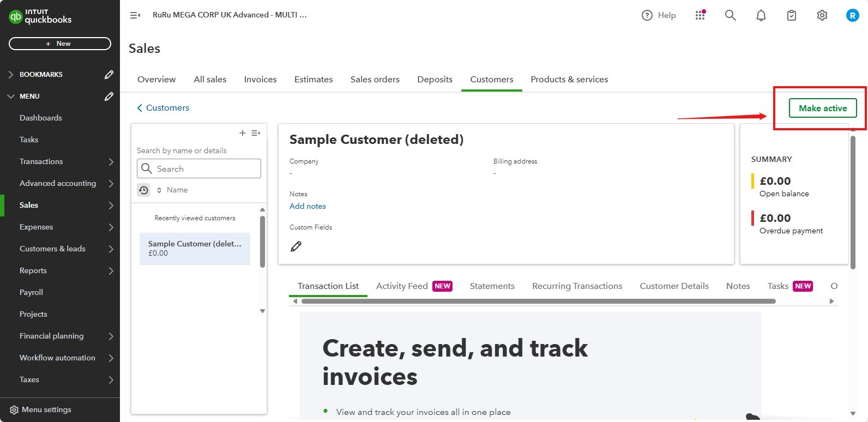Open the clipboard tasks icon in header
Image resolution: width=868 pixels, height=422 pixels.
(x=791, y=15)
